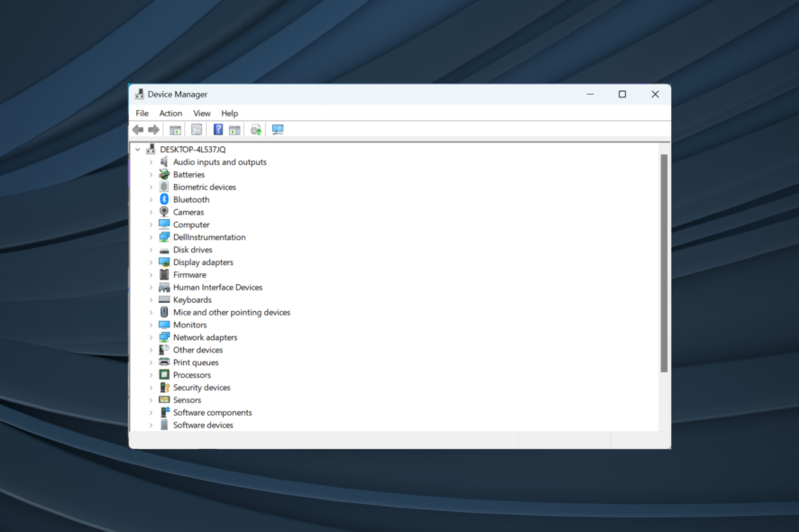Click Update device driver toolbar icon
799x532 pixels.
[x=256, y=130]
